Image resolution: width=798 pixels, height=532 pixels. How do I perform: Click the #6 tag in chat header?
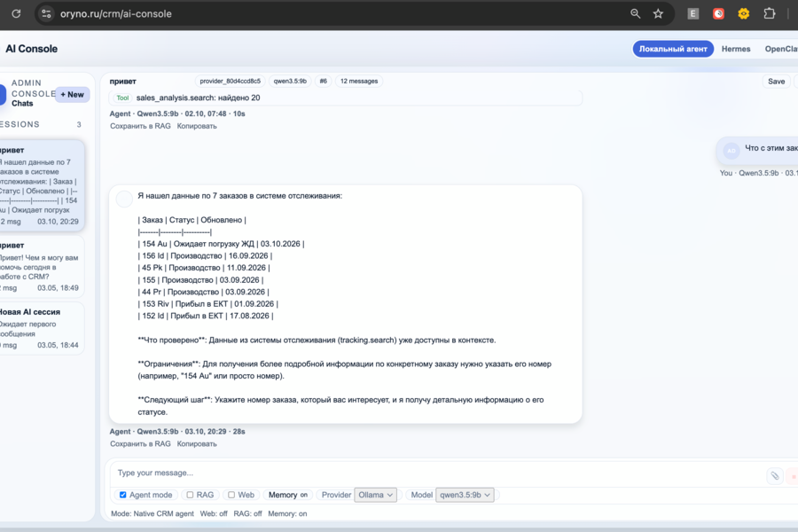pos(323,81)
